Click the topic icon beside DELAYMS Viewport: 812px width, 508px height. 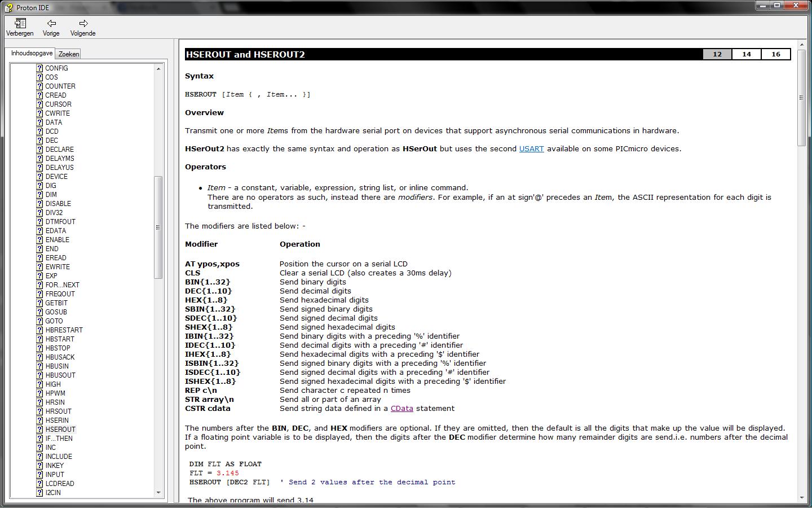pyautogui.click(x=39, y=159)
